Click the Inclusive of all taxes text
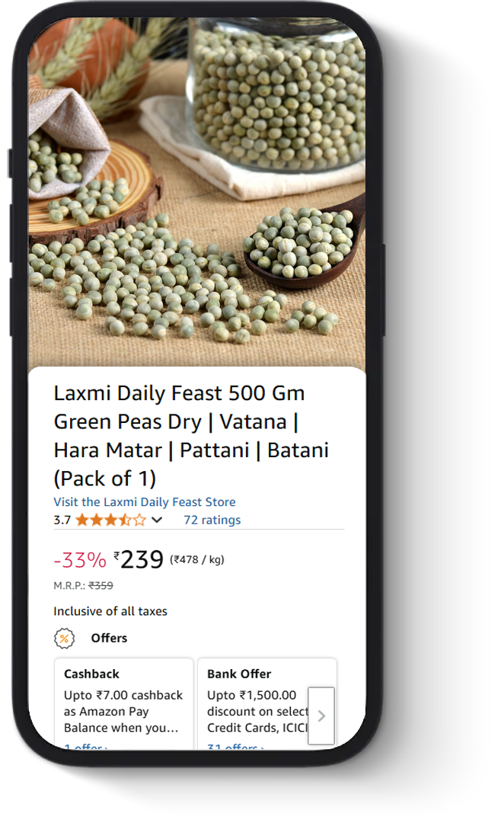The height and width of the screenshot is (820, 504). point(110,611)
